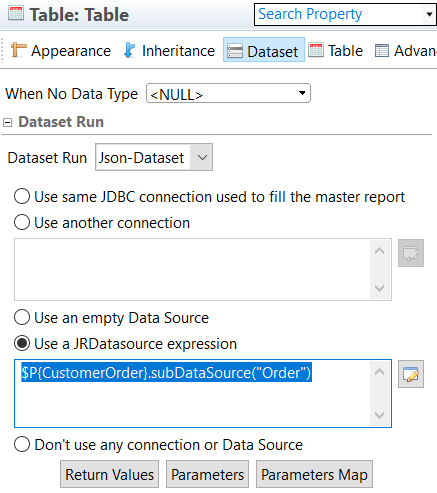Screen dimensions: 437x493
Task: Click the scroll down arrow in JRDatasource expression box
Action: tap(380, 415)
